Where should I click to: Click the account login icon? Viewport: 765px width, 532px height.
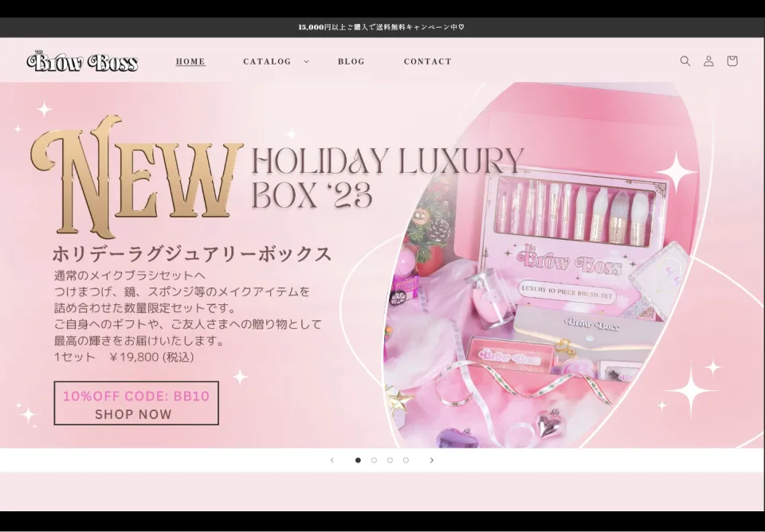(x=708, y=61)
